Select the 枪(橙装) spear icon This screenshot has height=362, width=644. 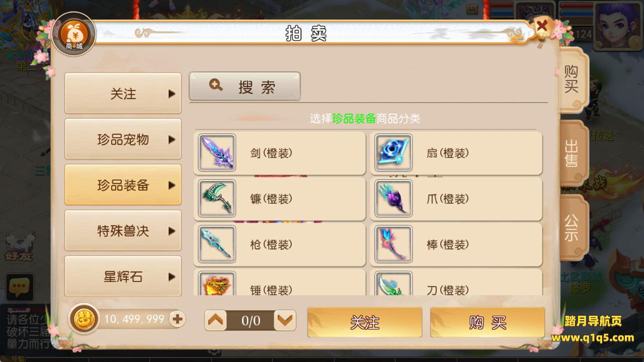tap(217, 244)
